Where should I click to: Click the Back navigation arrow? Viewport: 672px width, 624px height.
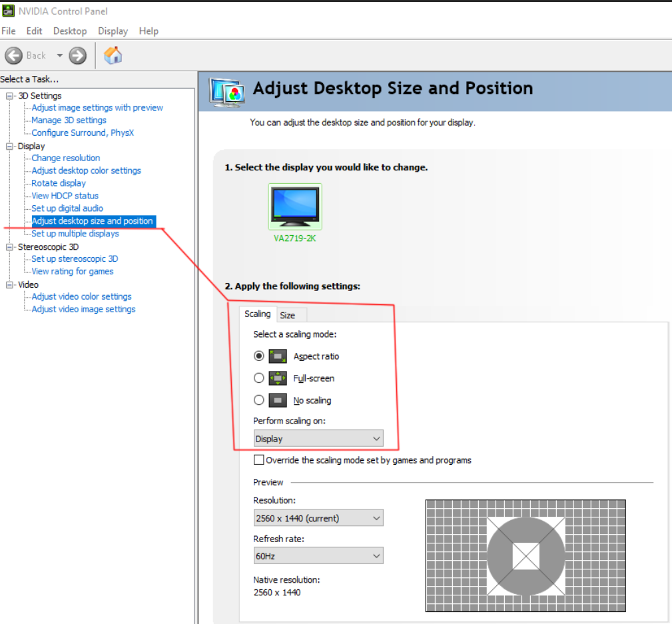(13, 55)
